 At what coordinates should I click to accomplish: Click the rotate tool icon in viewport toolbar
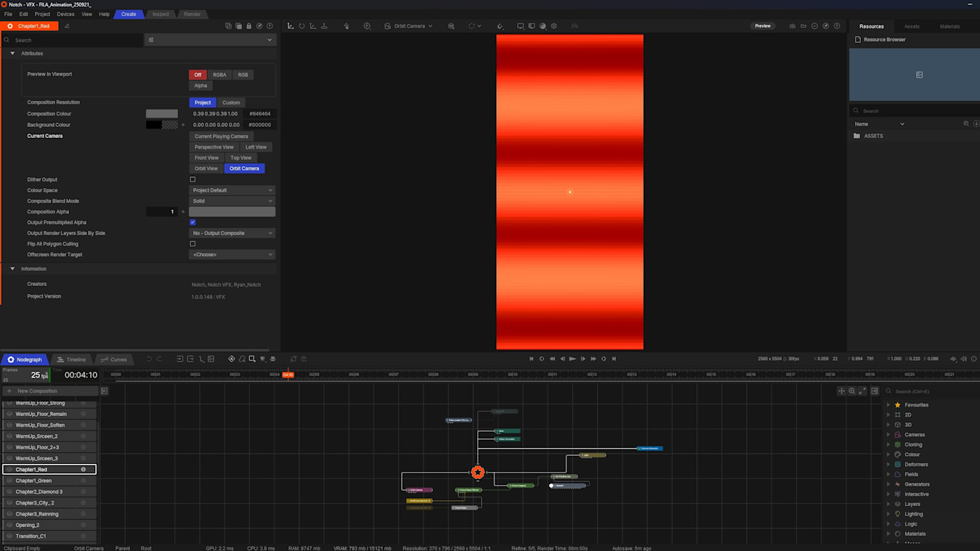click(301, 26)
